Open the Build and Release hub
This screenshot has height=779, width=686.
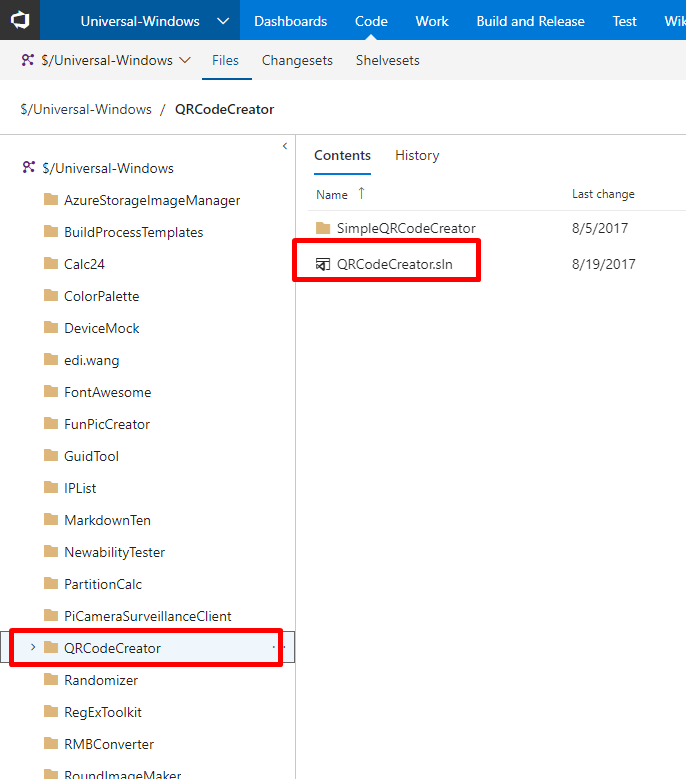pos(531,21)
